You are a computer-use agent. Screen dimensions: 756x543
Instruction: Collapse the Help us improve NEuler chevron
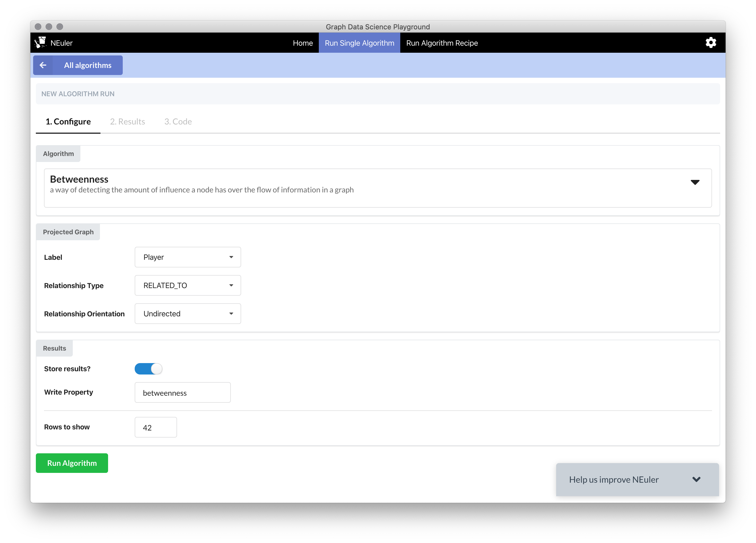[x=696, y=479]
